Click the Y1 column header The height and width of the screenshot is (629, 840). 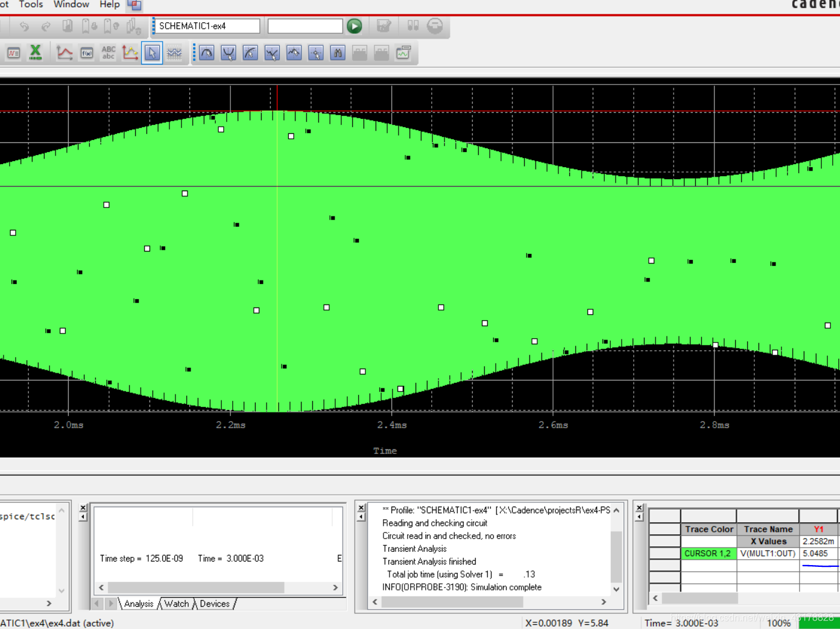click(818, 529)
